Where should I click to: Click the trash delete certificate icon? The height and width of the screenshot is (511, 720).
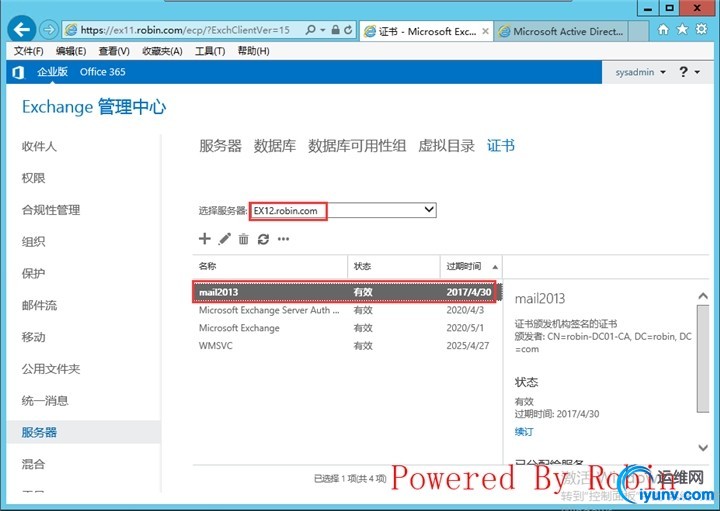(243, 239)
